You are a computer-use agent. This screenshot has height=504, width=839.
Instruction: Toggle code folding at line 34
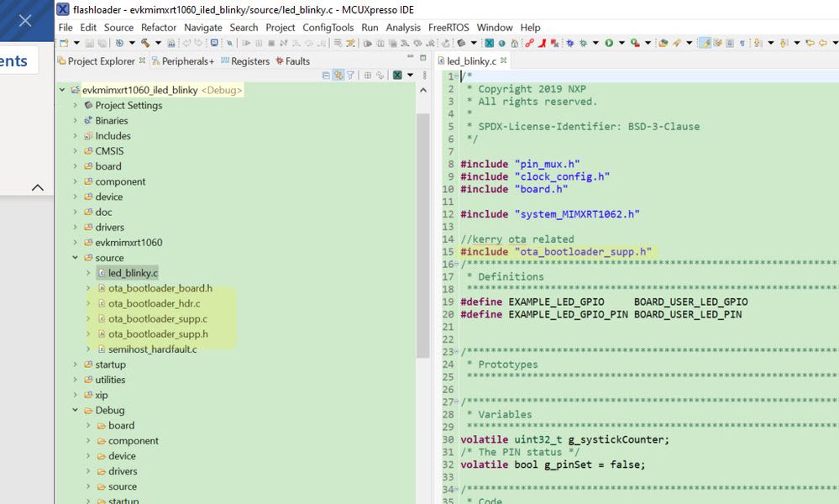456,490
